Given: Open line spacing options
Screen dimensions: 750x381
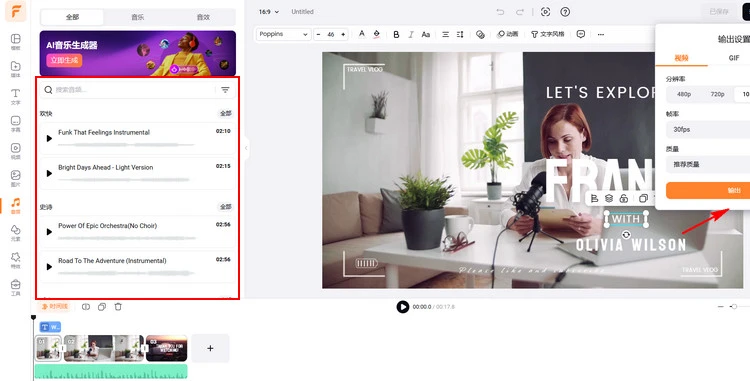Looking at the screenshot, I should click(x=460, y=34).
